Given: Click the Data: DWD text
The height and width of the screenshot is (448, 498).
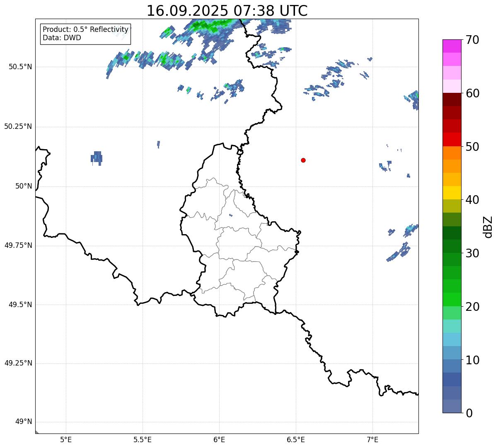Looking at the screenshot, I should tap(62, 38).
